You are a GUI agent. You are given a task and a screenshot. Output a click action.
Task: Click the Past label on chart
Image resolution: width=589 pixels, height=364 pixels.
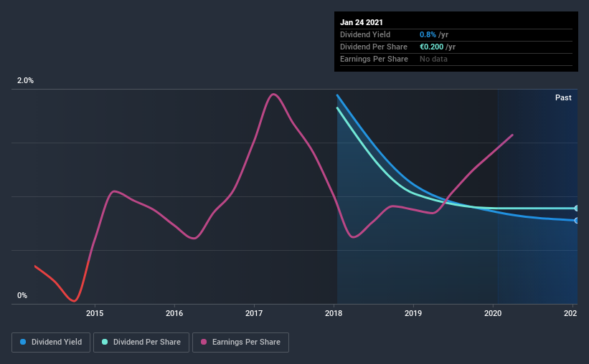[x=563, y=98]
